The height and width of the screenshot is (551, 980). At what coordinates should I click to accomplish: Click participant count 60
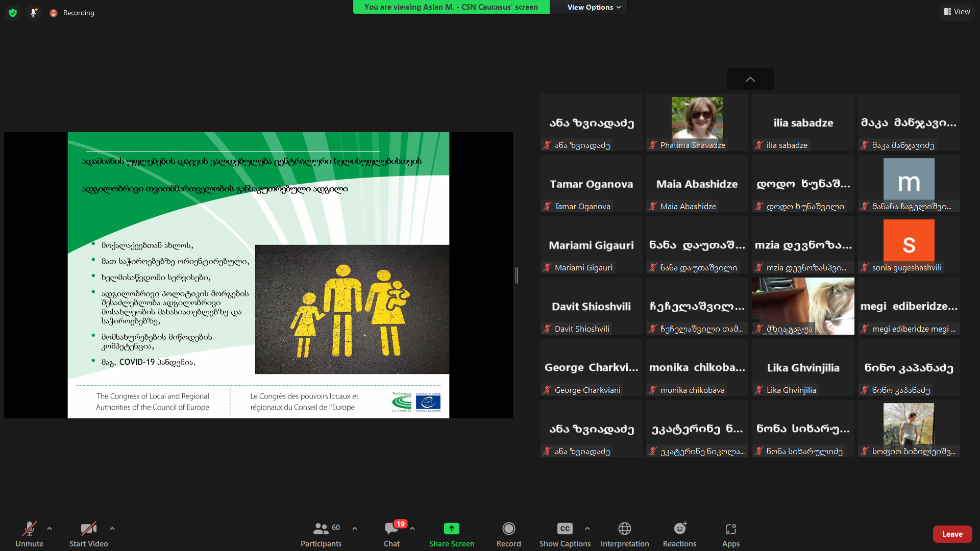click(336, 528)
